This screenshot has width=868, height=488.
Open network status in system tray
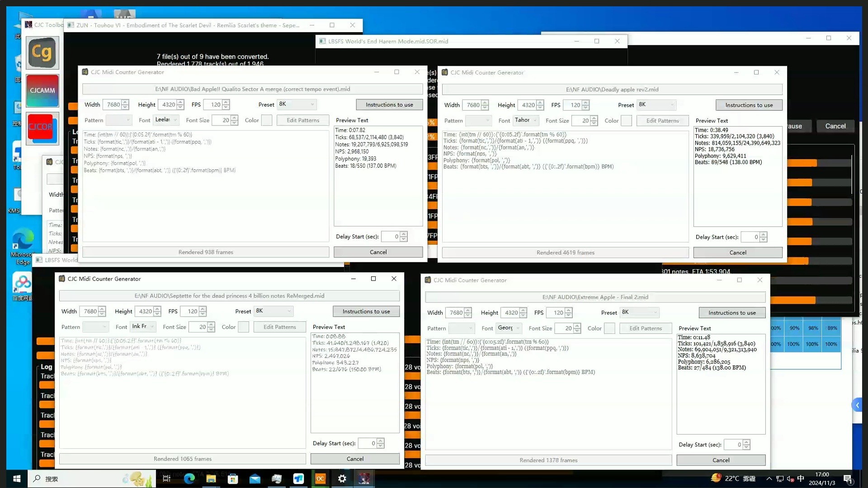[x=780, y=479]
